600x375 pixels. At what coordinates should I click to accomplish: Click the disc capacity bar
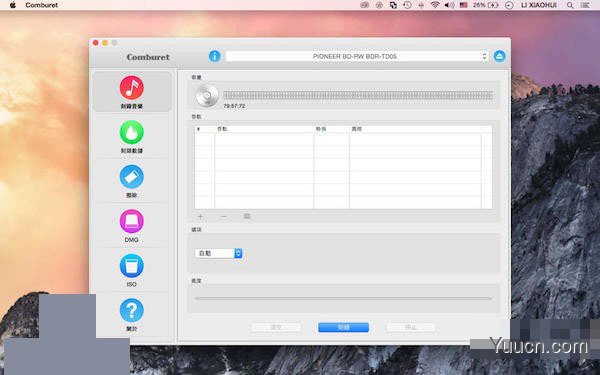[359, 95]
